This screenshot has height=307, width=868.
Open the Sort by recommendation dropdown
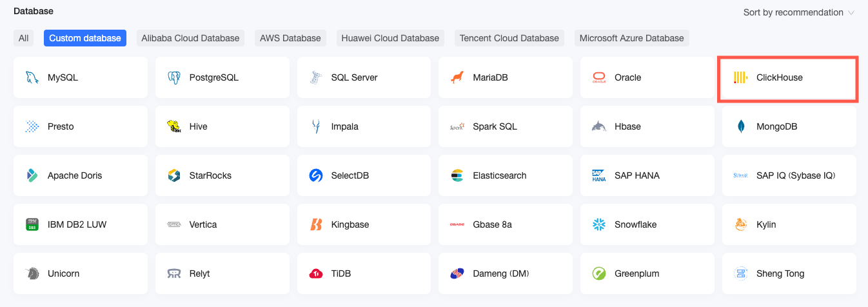799,12
